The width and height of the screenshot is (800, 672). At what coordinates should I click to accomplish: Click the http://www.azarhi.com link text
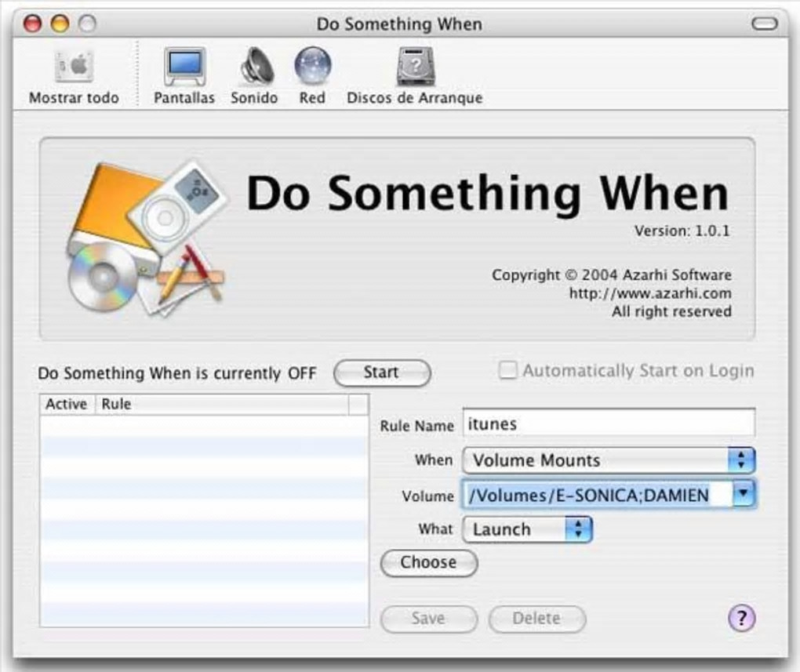click(650, 293)
